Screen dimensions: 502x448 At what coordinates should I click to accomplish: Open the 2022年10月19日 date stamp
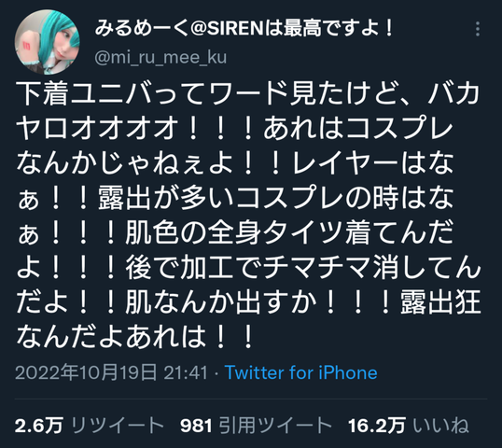(x=86, y=372)
